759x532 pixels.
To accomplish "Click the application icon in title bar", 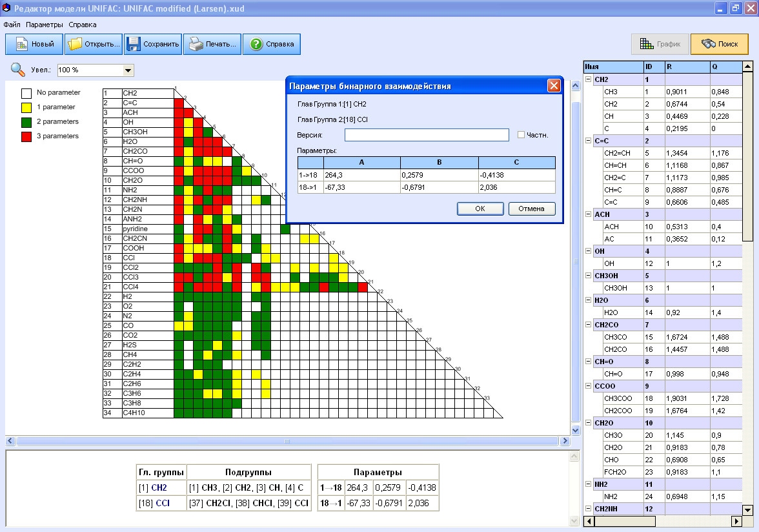I will coord(6,8).
